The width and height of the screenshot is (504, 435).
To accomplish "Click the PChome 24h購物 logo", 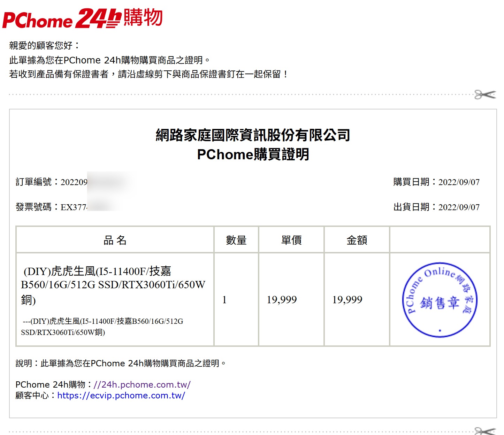I will [x=83, y=18].
